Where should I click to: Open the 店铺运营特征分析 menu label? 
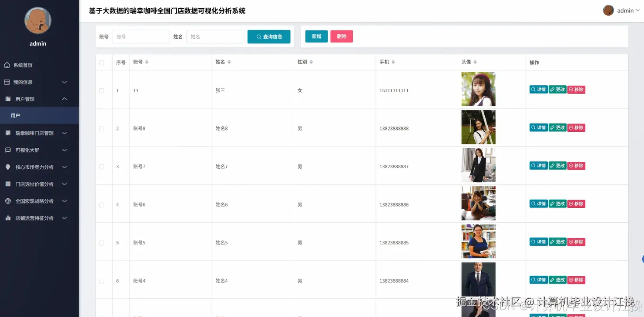click(x=34, y=218)
